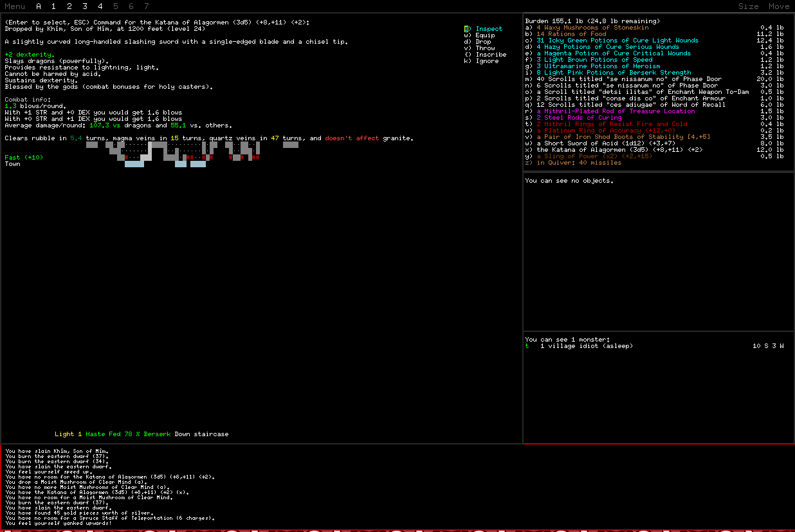The width and height of the screenshot is (795, 532).
Task: Click 'no room for a Spruce Staff of Teleportation' message
Action: coord(109,518)
